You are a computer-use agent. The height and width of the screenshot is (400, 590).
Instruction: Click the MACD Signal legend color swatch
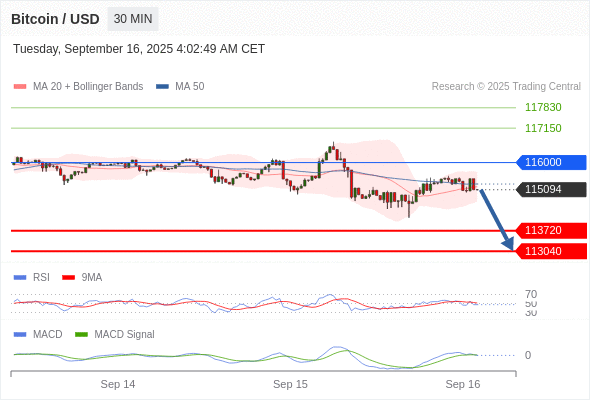pyautogui.click(x=81, y=335)
